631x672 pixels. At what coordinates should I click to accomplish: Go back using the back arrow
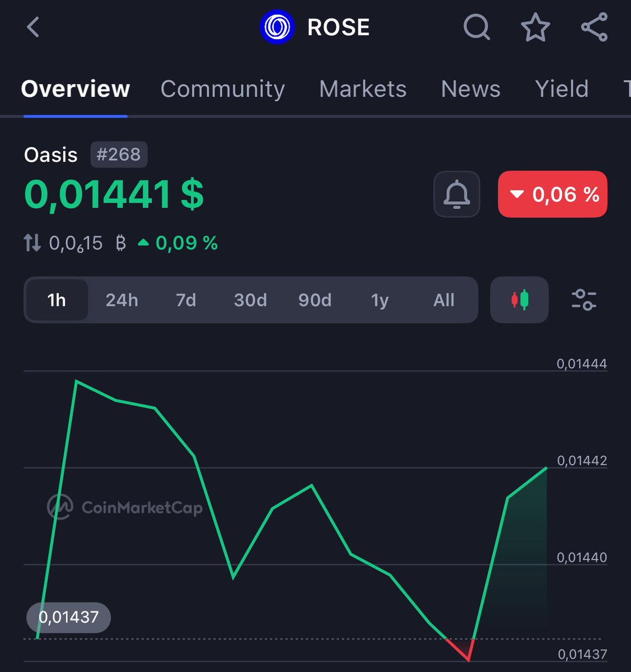pos(33,27)
